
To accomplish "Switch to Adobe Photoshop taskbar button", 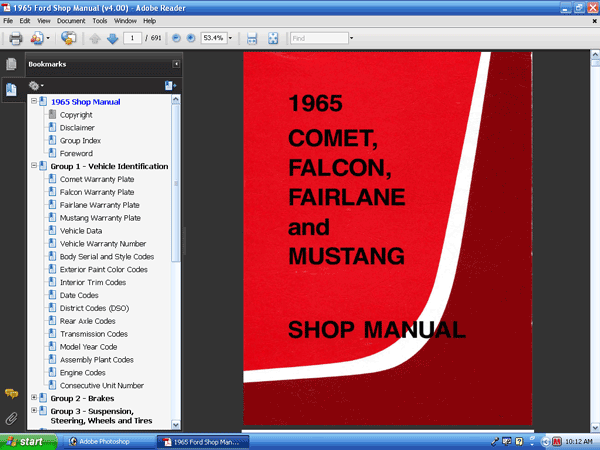I will tap(108, 442).
